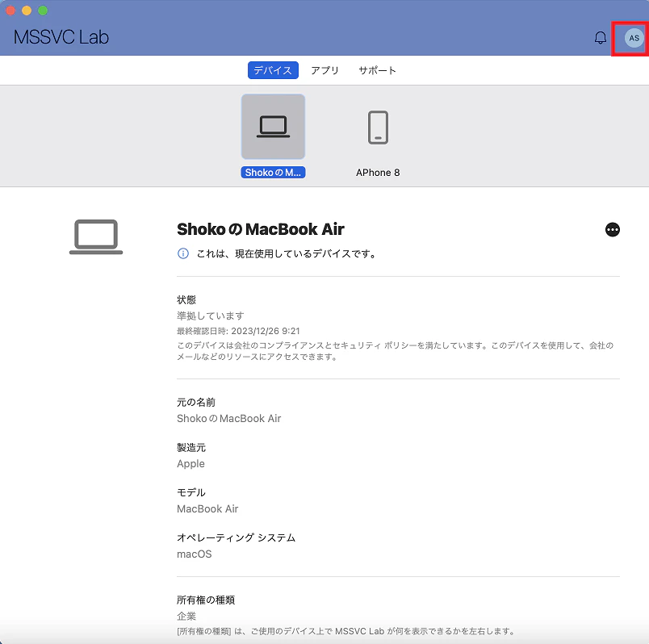Open the more options ellipsis button
This screenshot has height=644, width=649.
(612, 229)
